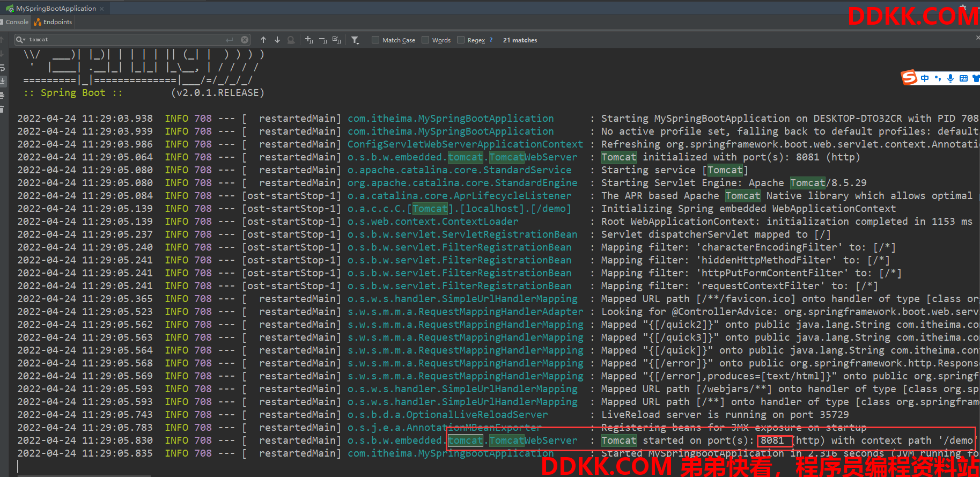Open the run panel settings gear
The height and width of the screenshot is (477, 980).
963,8
